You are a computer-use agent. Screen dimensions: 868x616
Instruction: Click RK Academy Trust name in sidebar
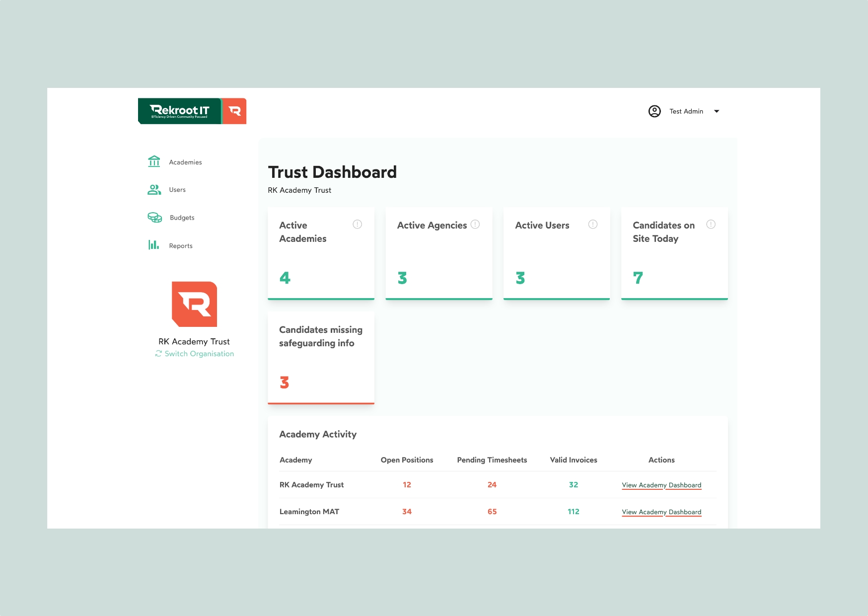point(194,342)
